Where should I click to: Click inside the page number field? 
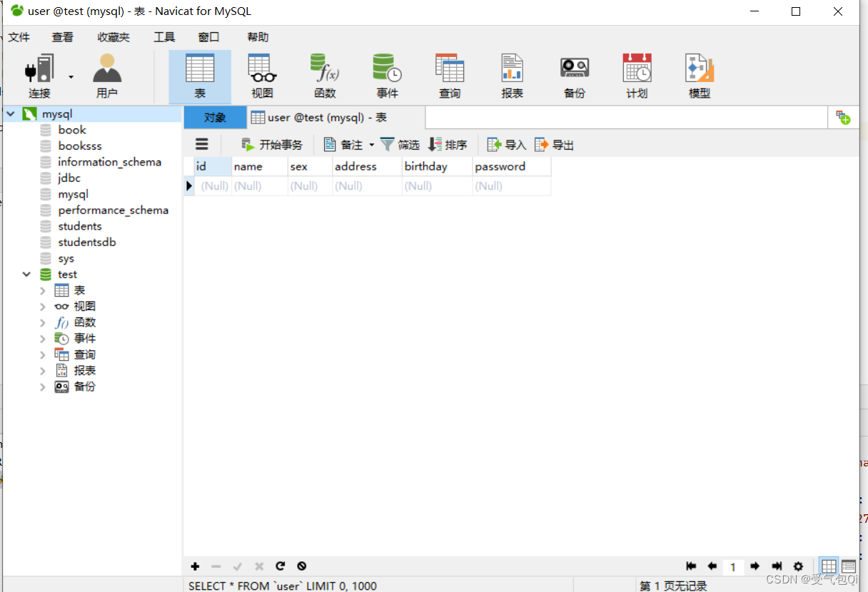(x=733, y=566)
